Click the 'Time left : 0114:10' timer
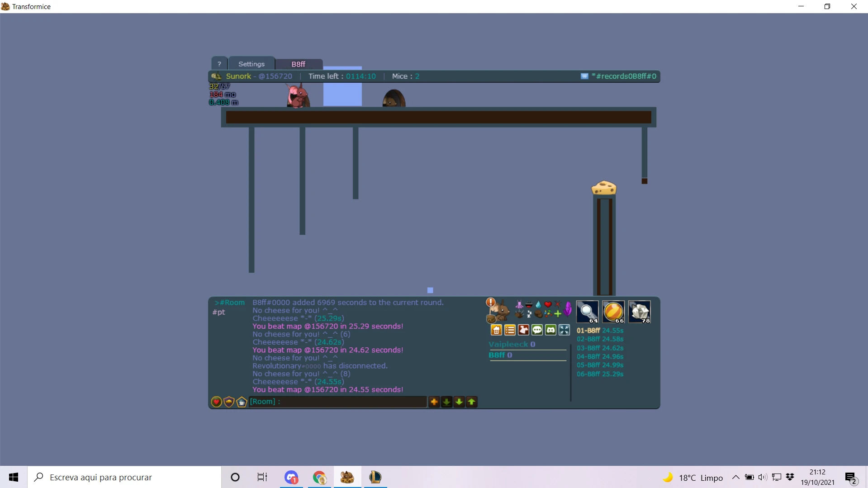The width and height of the screenshot is (868, 488). click(x=342, y=76)
